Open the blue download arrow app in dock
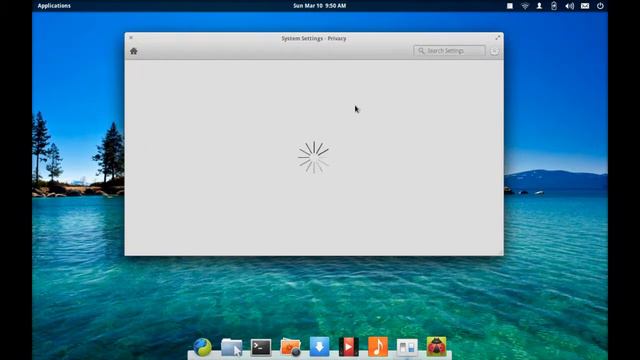The image size is (640, 360). (x=319, y=347)
